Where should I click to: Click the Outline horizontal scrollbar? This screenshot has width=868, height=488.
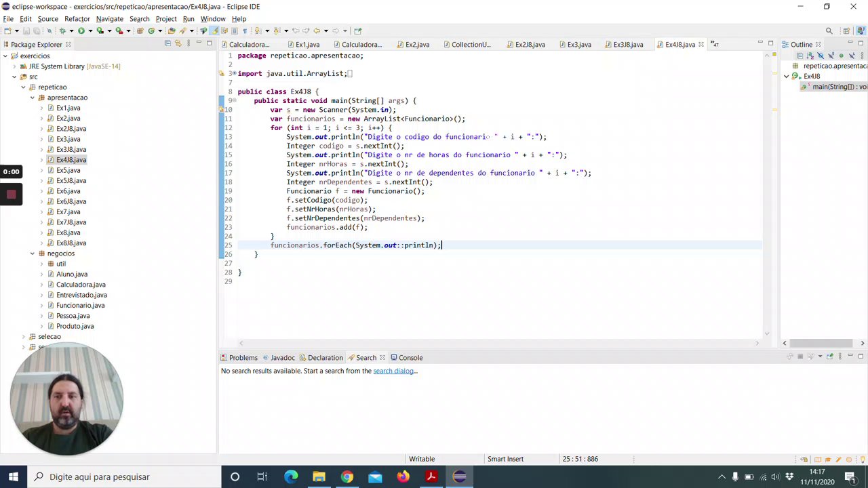click(x=823, y=343)
